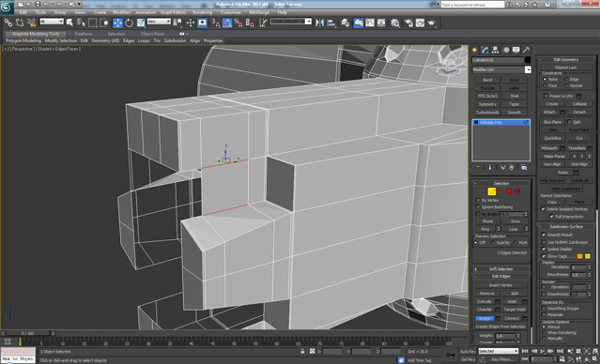Toggle the Angle Snap icon

[x=227, y=23]
